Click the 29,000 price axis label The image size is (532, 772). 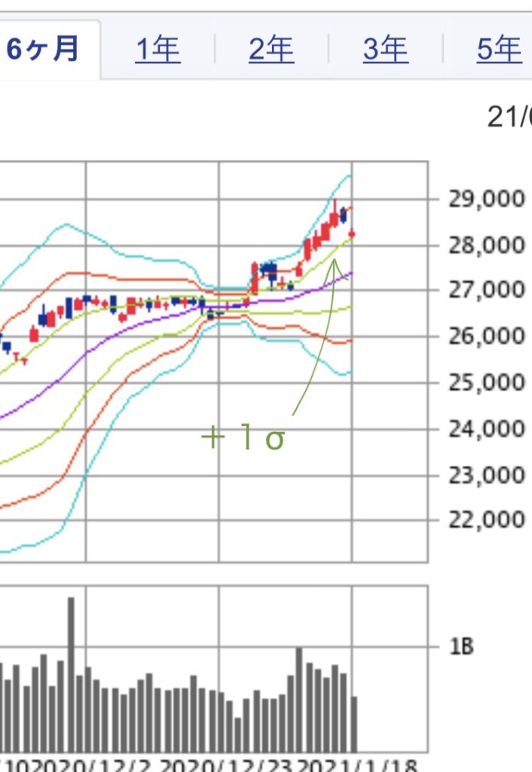pos(486,199)
